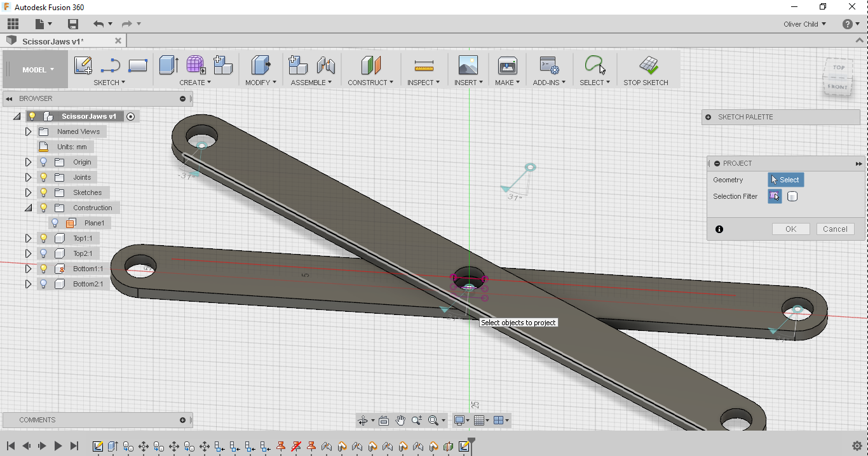Toggle visibility bulb for Bottom2:1

44,284
